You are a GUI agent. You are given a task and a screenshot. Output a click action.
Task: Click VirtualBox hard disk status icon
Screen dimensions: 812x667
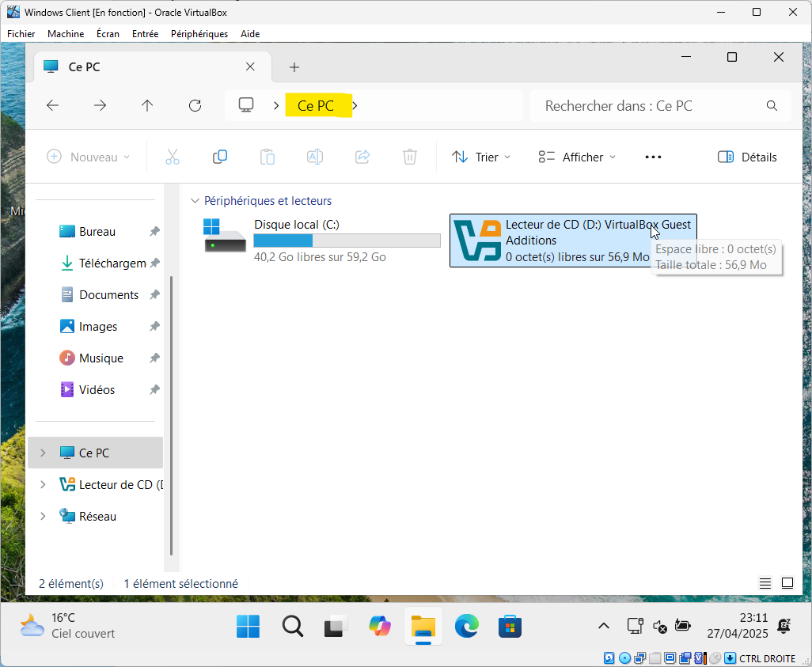609,658
